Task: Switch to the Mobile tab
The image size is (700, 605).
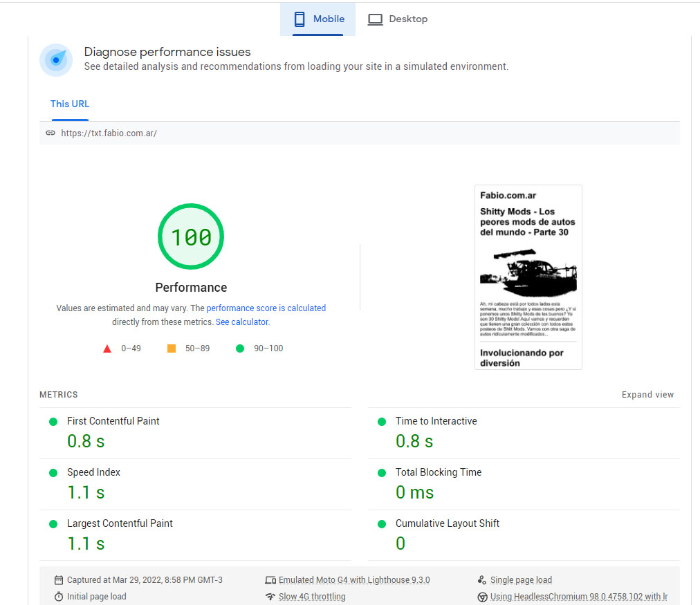Action: (x=318, y=19)
